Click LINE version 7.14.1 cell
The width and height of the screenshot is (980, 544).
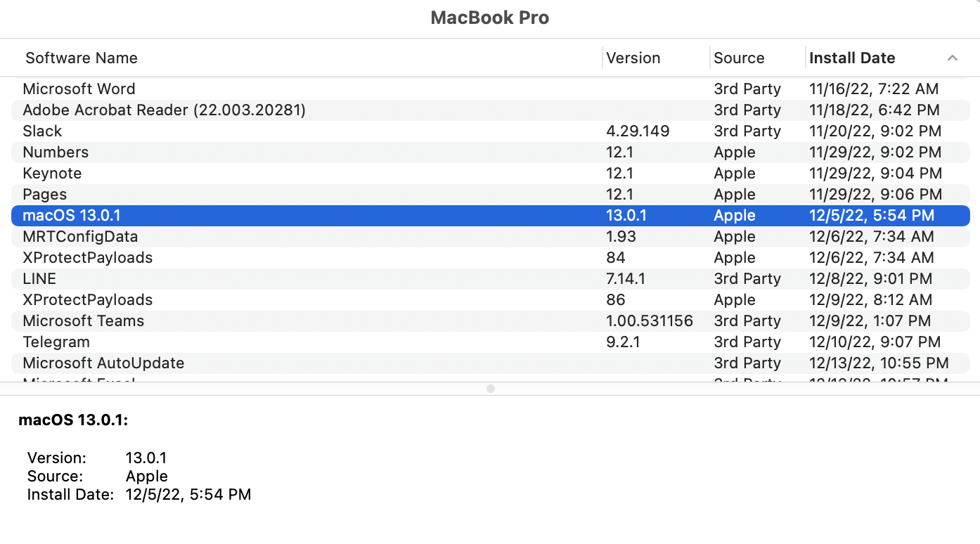(x=626, y=279)
